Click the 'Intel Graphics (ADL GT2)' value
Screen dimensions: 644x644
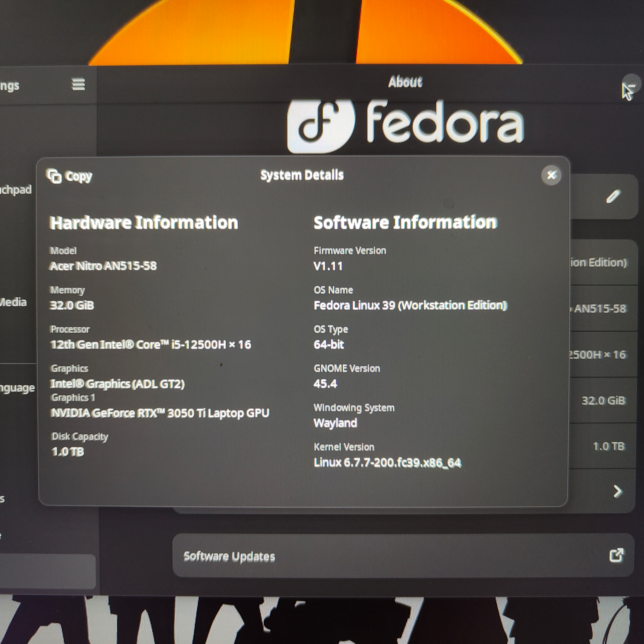tap(117, 384)
